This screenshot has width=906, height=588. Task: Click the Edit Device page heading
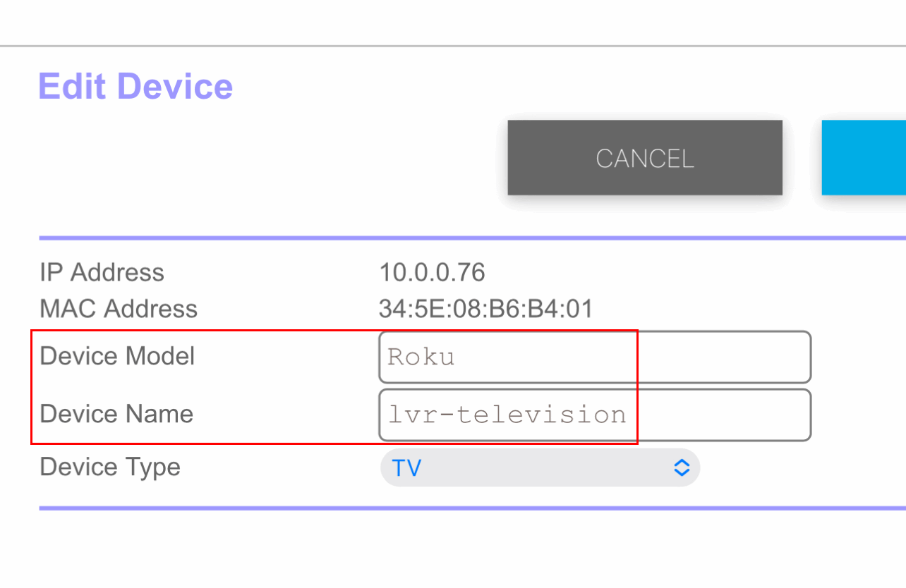(135, 86)
